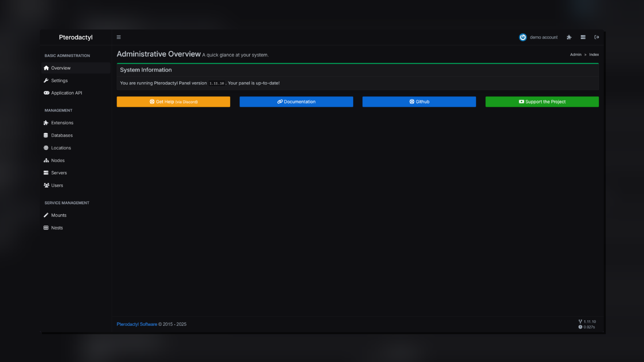Screen dimensions: 644x362
Task: Toggle the hamburger sidebar menu icon
Action: [118, 37]
